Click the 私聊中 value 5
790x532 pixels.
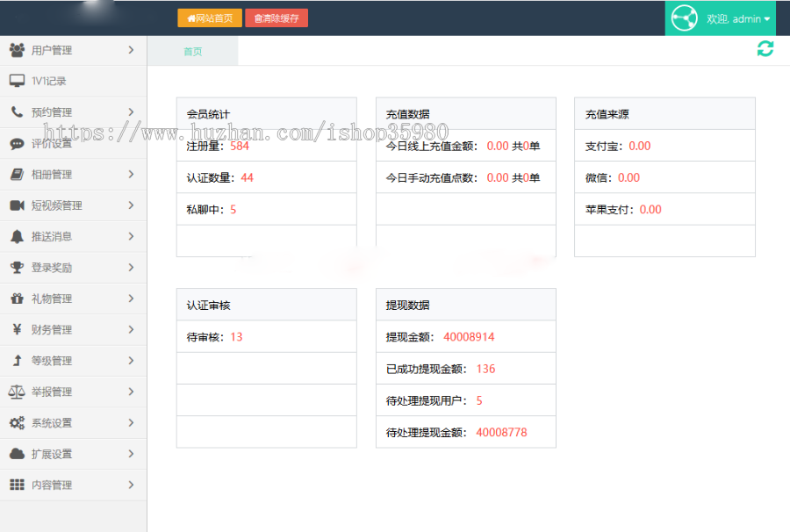[x=233, y=210]
